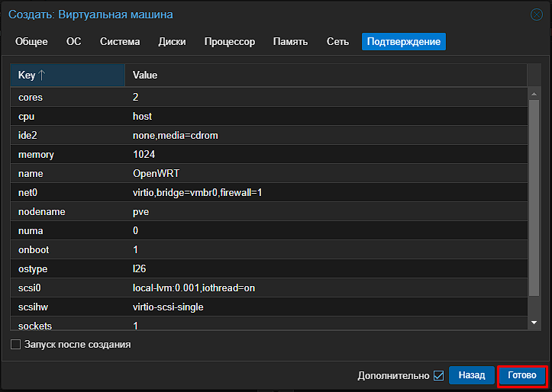Go back with the Назад button
The image size is (552, 392).
471,375
